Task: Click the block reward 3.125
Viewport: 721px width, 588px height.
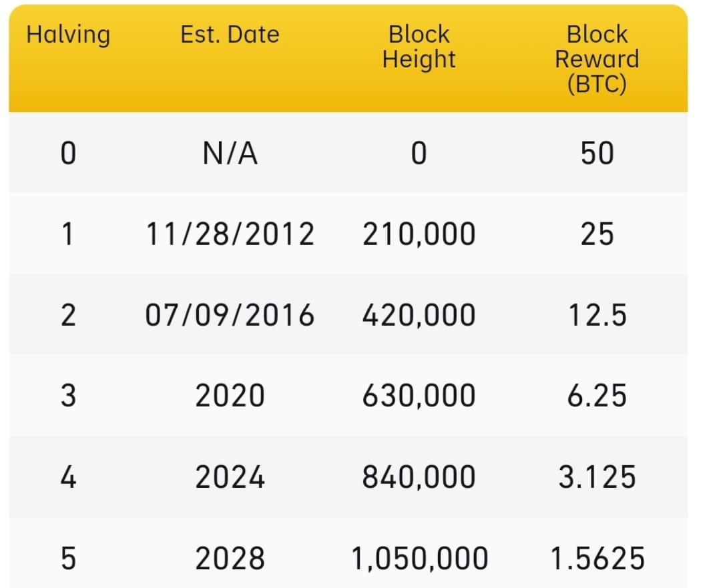Action: [x=597, y=477]
